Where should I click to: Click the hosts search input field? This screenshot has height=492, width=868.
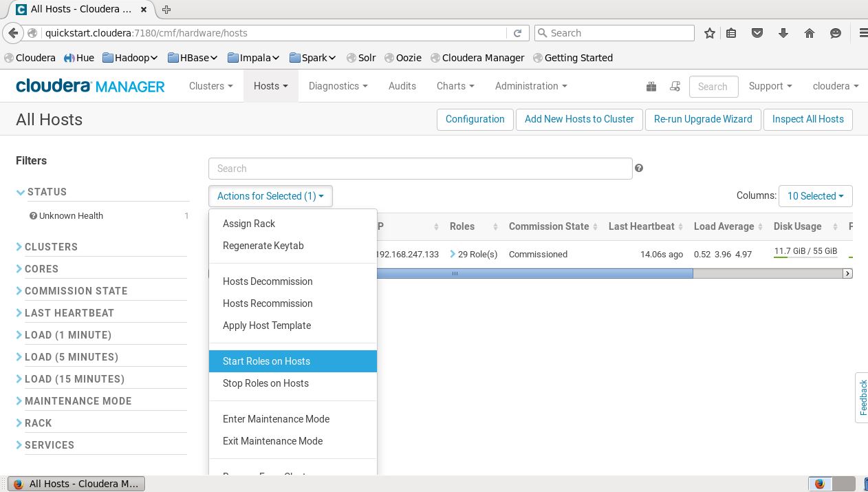(x=420, y=169)
